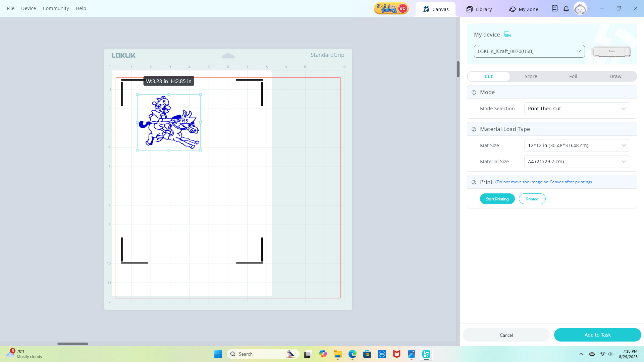Click the Mode info icon
This screenshot has width=644, height=362.
[474, 93]
